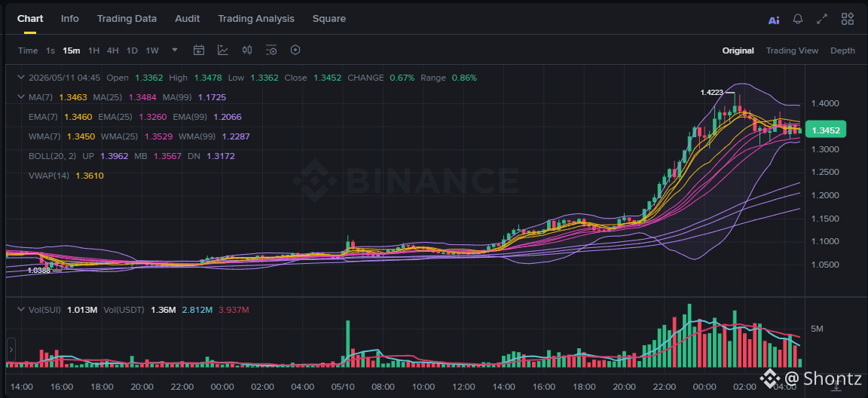868x398 pixels.
Task: Open the chart display settings icon
Action: coord(271,51)
